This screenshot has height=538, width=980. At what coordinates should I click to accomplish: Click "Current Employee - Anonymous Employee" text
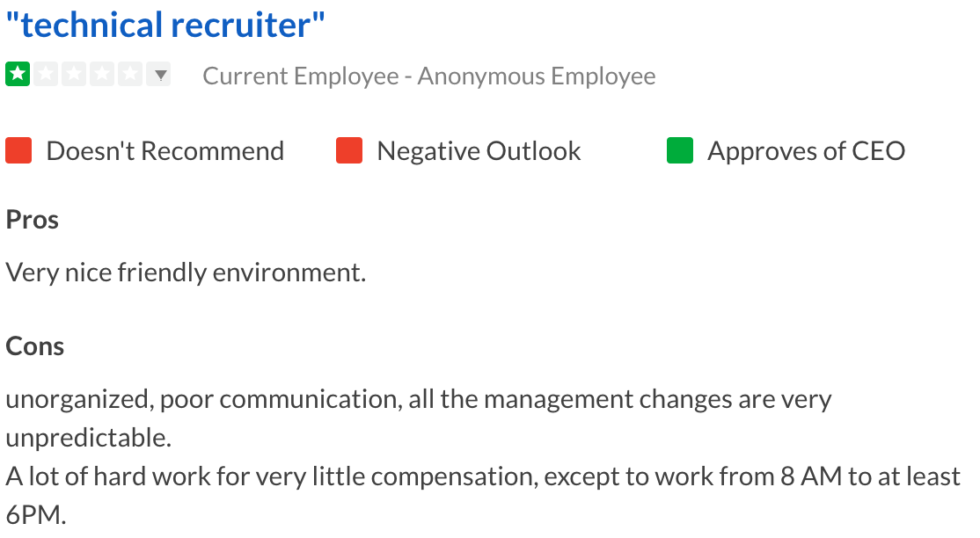[x=428, y=76]
